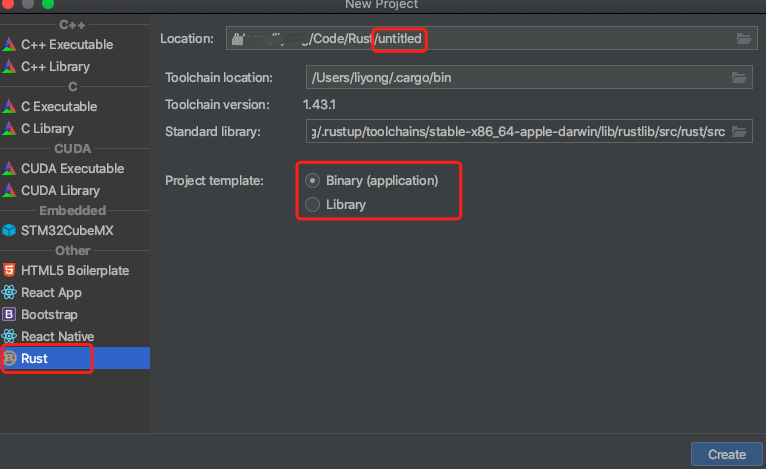Select HTML5 Boilerplate template
Screen dimensions: 766x469
pyautogui.click(x=75, y=271)
